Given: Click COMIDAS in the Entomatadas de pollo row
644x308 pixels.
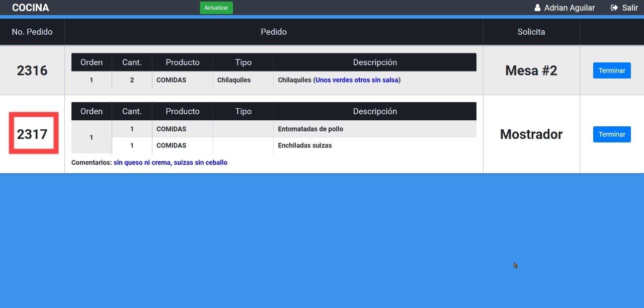Looking at the screenshot, I should [x=172, y=129].
